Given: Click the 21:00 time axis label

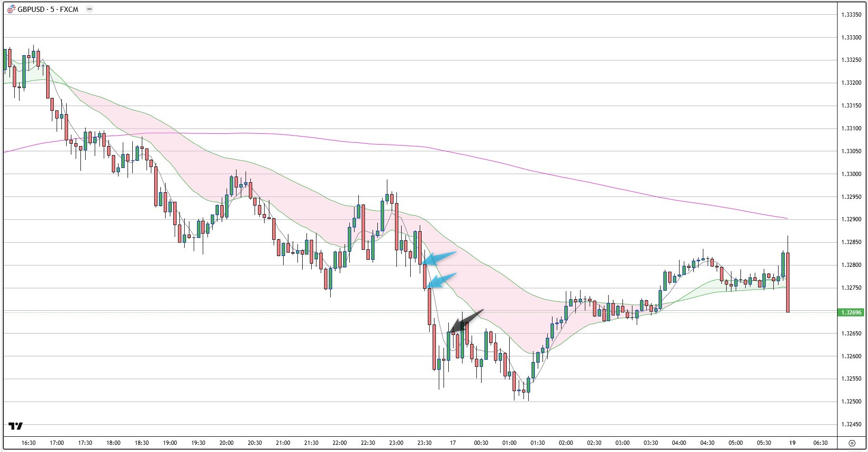Looking at the screenshot, I should pyautogui.click(x=283, y=443).
